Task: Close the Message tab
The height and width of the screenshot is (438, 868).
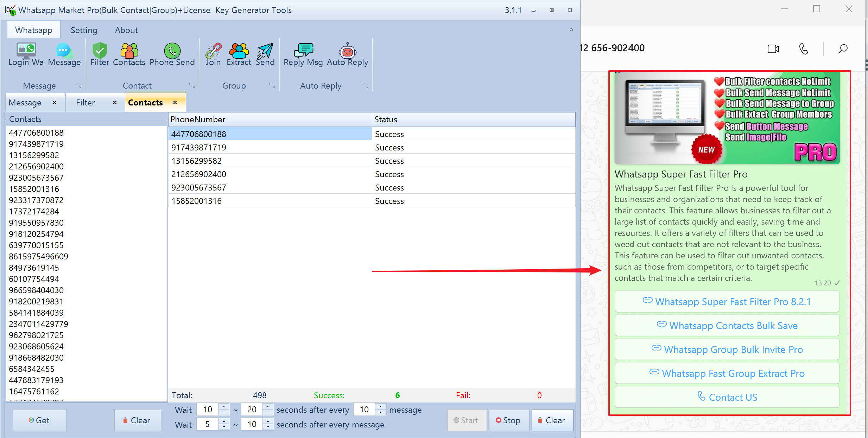Action: 55,102
